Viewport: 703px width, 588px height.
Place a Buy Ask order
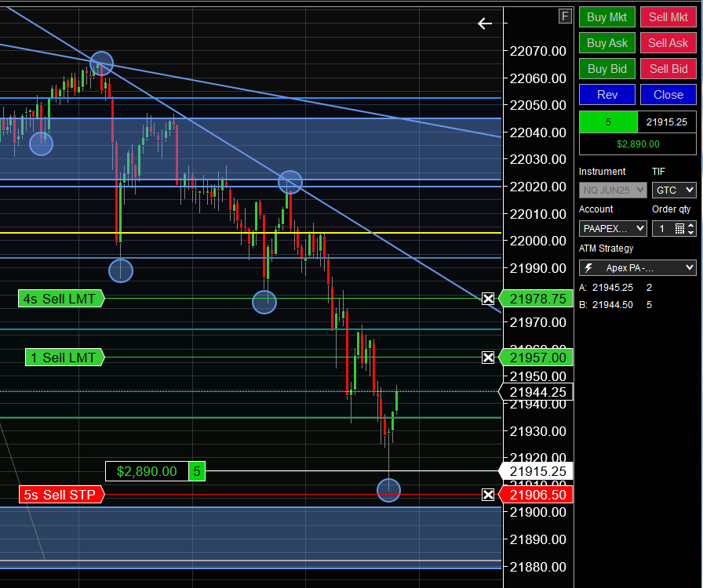click(x=607, y=43)
